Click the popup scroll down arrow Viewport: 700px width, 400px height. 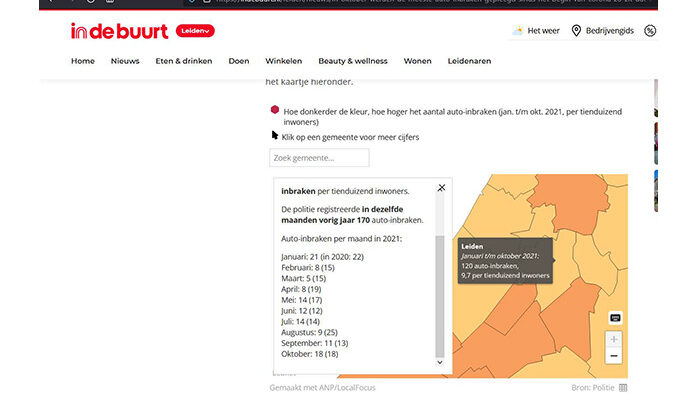click(440, 362)
